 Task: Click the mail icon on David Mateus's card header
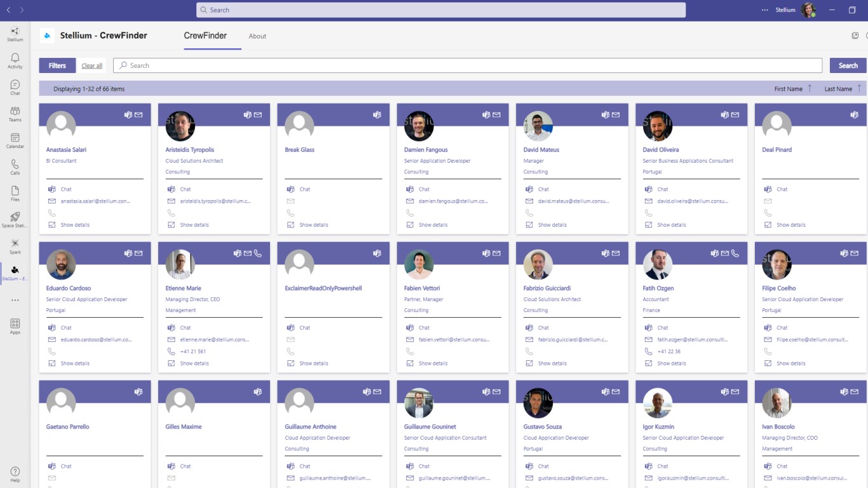616,115
